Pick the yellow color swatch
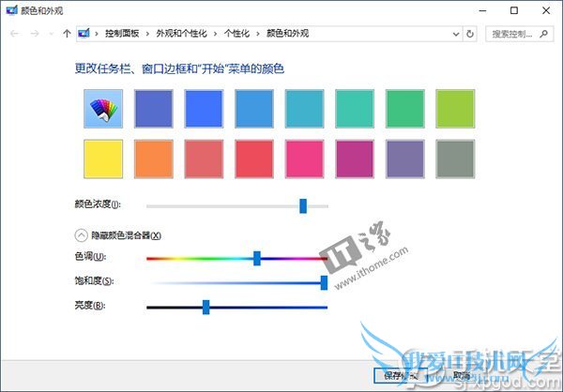Screen dimensions: 563x392 click(x=103, y=159)
